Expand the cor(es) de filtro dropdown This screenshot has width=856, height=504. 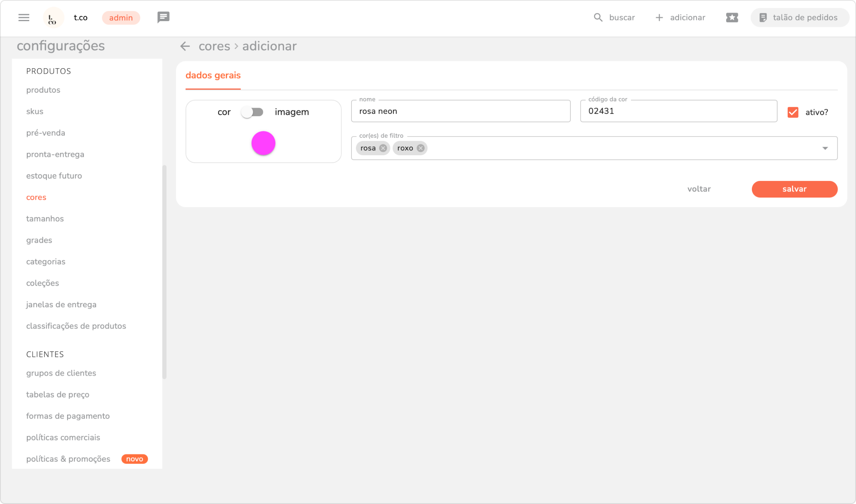(x=825, y=148)
